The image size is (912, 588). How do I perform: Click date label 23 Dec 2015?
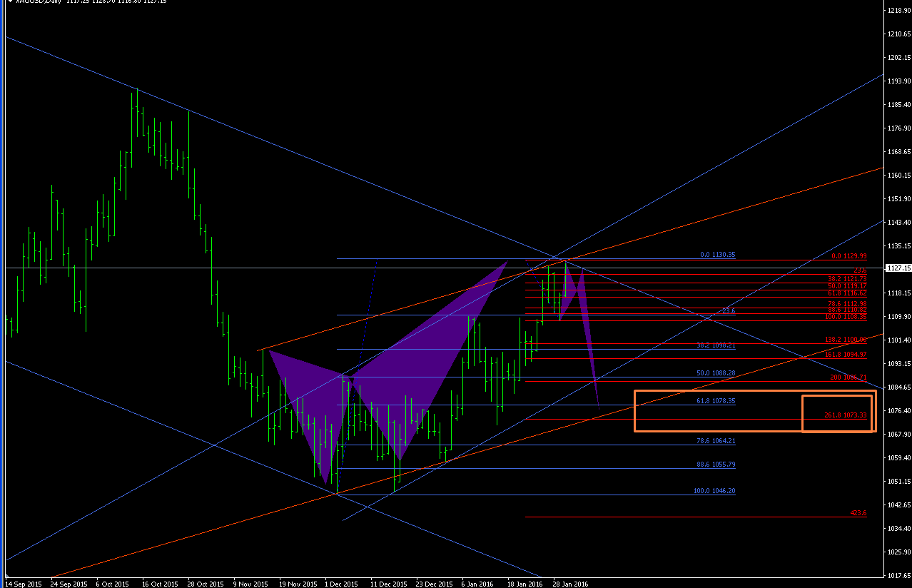pos(434,584)
